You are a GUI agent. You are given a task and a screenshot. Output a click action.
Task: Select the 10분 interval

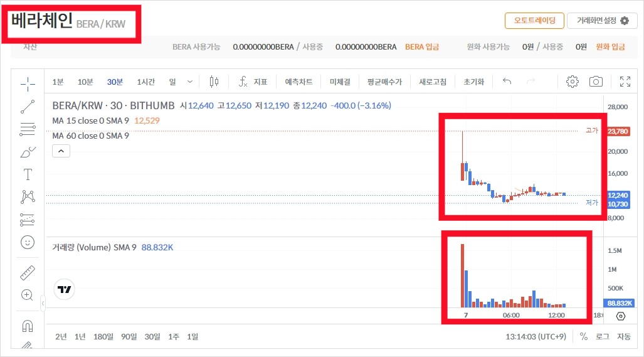click(85, 82)
